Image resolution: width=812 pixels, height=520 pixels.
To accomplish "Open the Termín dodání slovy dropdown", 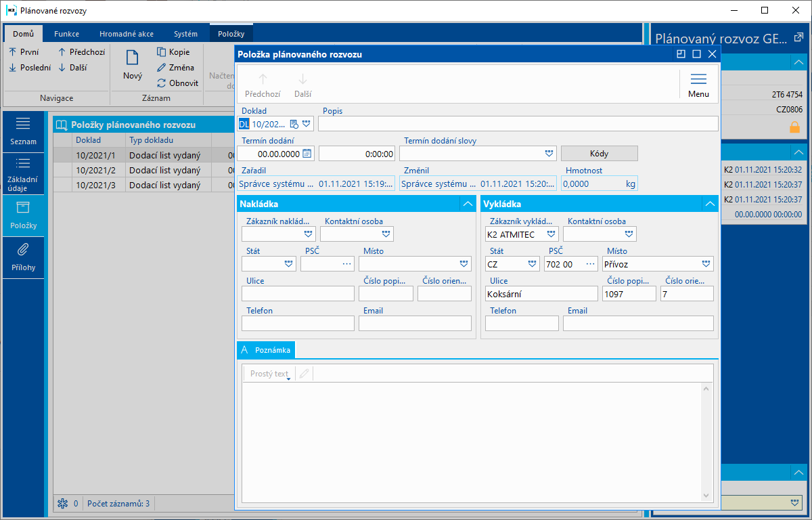I will pyautogui.click(x=549, y=154).
